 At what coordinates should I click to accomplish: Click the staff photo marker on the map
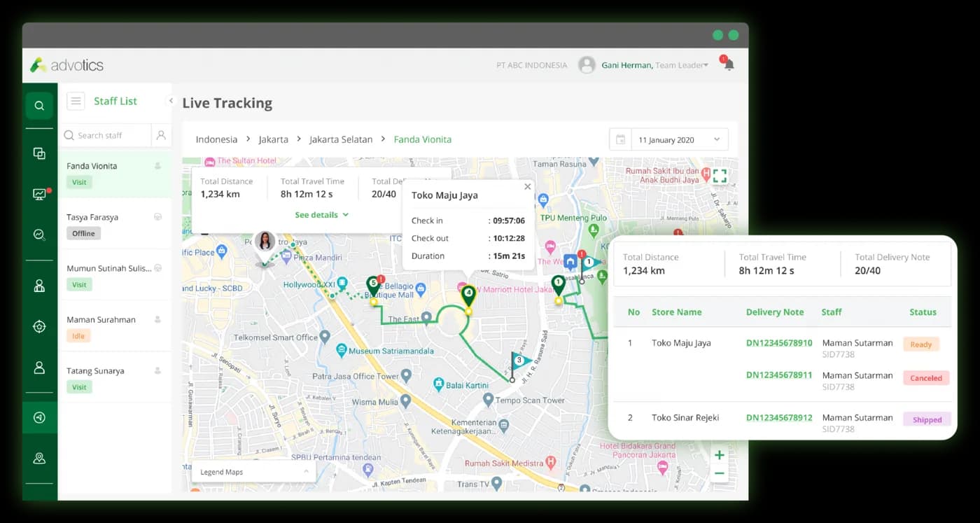click(265, 242)
